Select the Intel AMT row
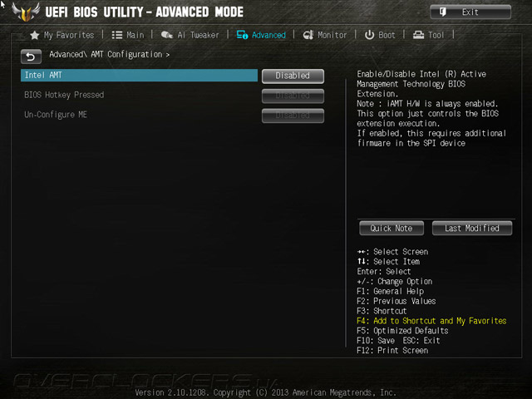The image size is (532, 399). click(139, 76)
